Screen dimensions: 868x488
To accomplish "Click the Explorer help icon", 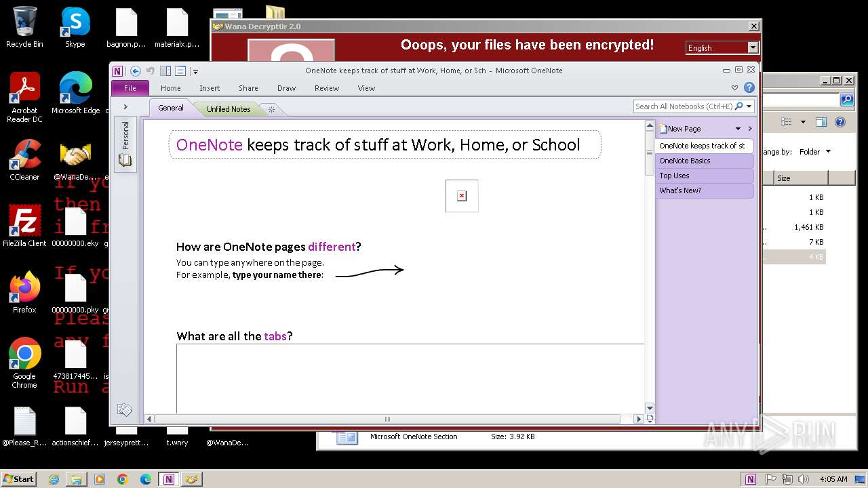I will point(840,122).
